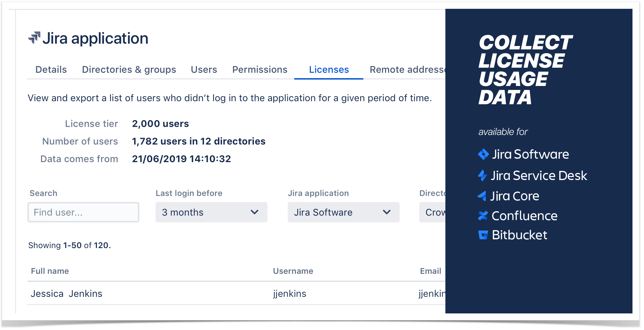Click the username jjenkins
644x330 pixels.
point(290,294)
